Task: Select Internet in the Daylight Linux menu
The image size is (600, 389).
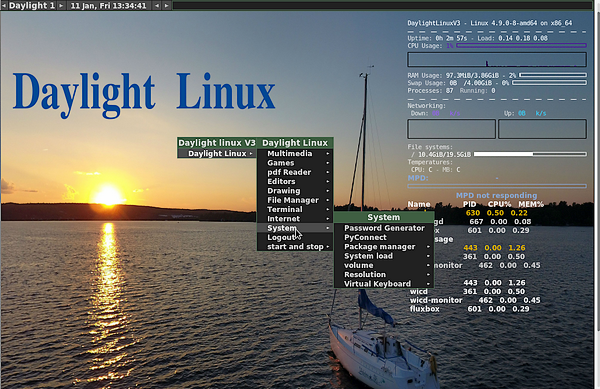Action: point(295,219)
